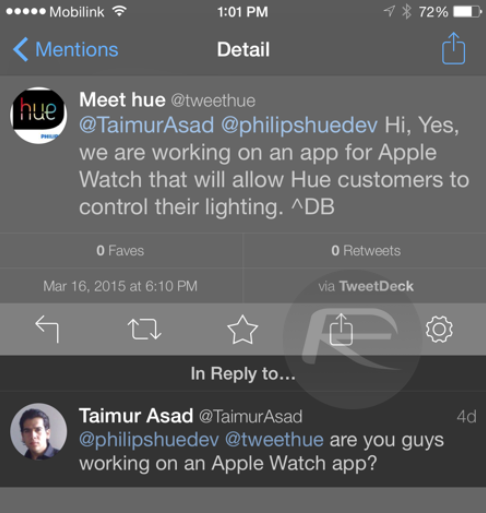Tap via TweetDeck source label
The width and height of the screenshot is (486, 513).
(x=366, y=286)
